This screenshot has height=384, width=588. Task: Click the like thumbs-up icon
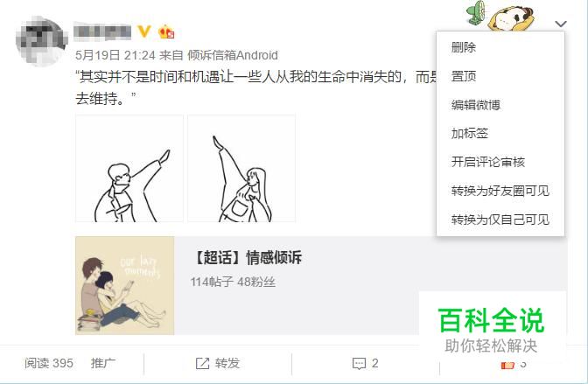coord(507,365)
